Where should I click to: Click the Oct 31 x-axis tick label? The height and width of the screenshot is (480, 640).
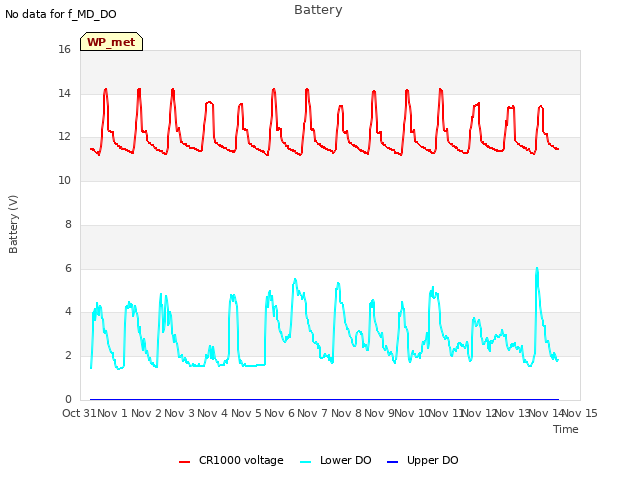pyautogui.click(x=79, y=413)
